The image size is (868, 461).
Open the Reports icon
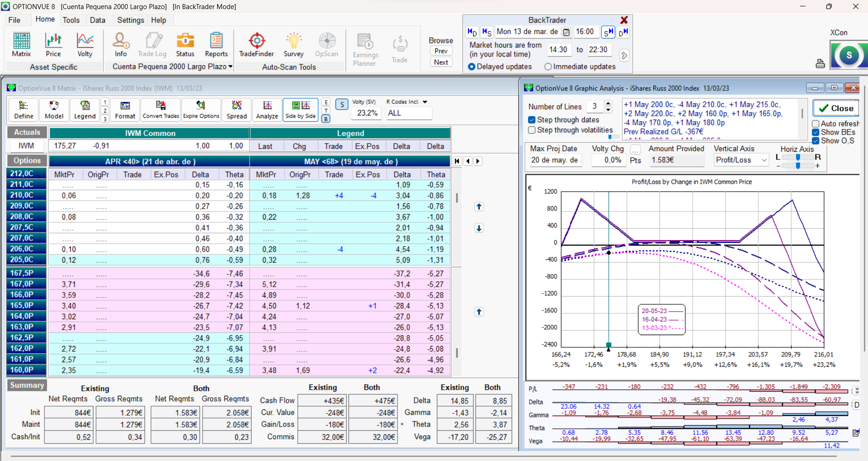[x=216, y=45]
